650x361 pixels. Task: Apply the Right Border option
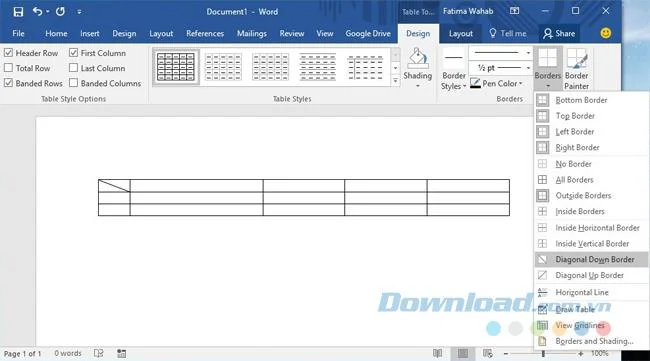pos(591,148)
